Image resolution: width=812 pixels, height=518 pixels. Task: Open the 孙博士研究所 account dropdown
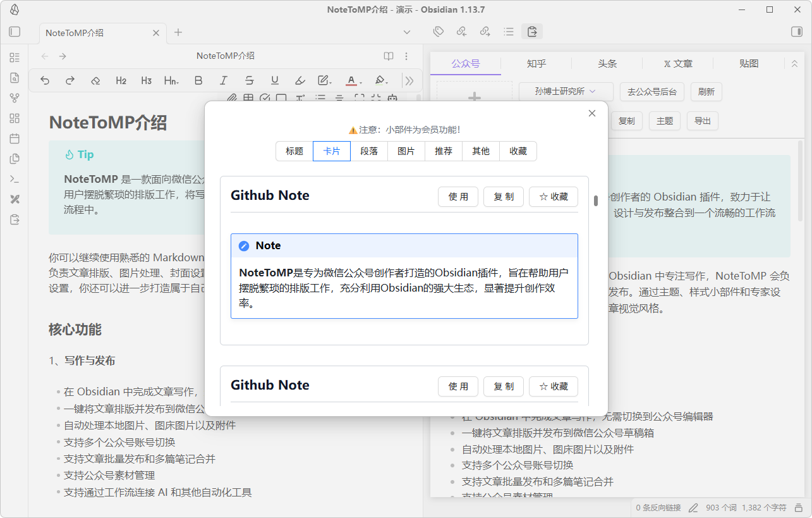566,92
